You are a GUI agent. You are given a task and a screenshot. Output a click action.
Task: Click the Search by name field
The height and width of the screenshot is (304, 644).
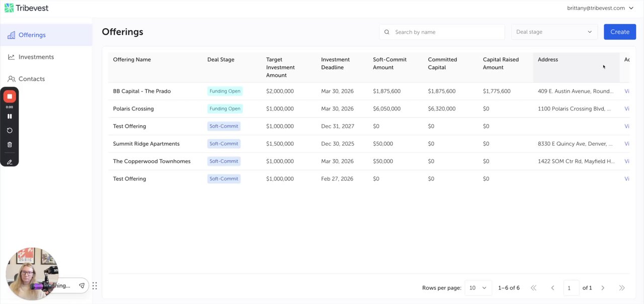(447, 32)
